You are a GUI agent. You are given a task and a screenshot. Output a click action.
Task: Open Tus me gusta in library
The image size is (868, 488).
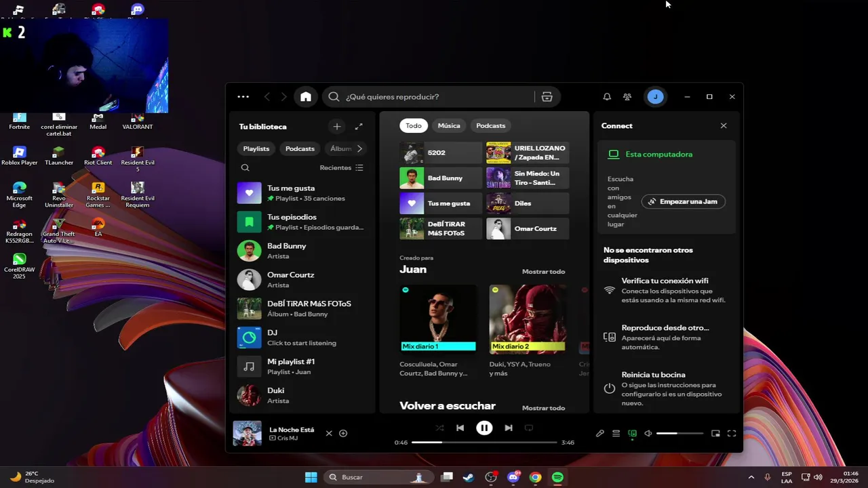click(302, 193)
